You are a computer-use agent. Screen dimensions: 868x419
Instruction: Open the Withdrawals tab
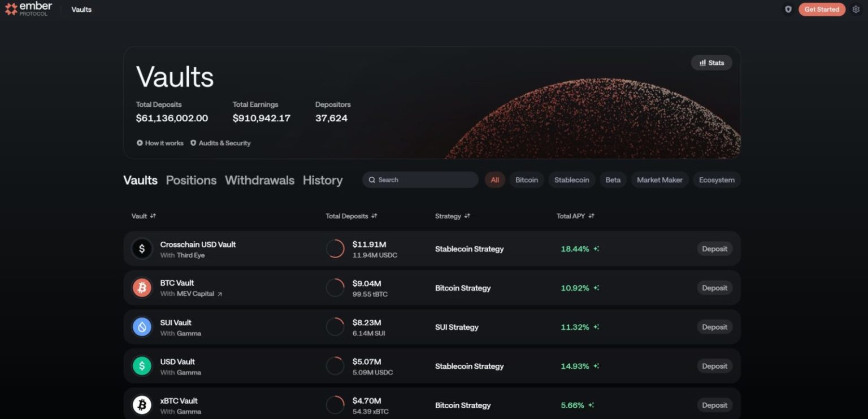click(259, 180)
